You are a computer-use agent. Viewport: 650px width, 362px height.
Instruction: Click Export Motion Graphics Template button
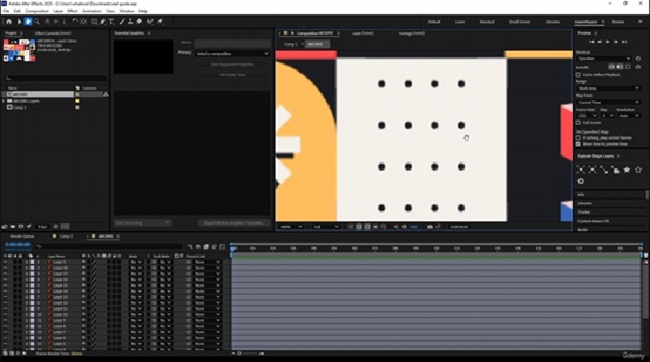pos(234,223)
